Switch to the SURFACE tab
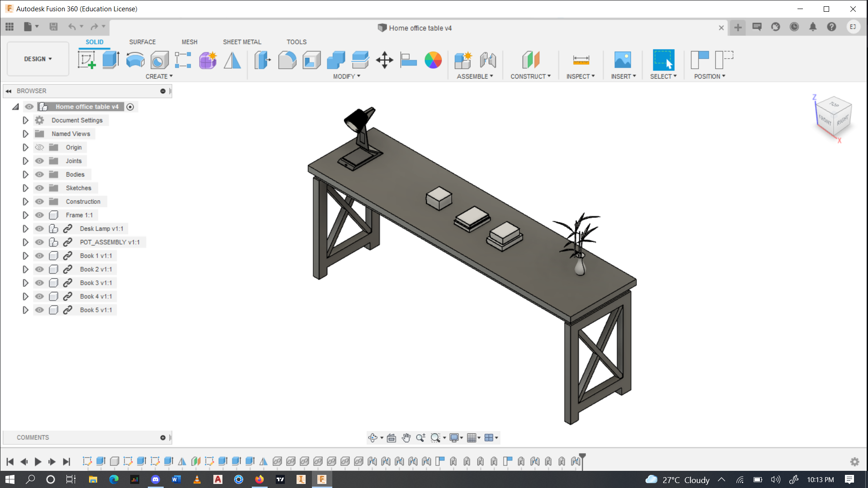Viewport: 868px width, 488px height. 142,42
